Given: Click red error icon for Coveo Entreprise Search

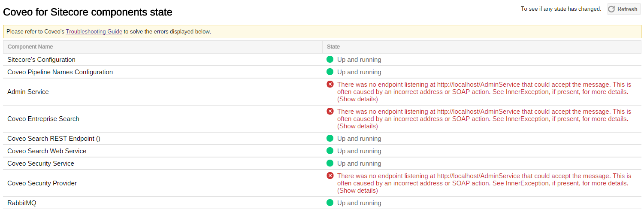Looking at the screenshot, I should 330,111.
